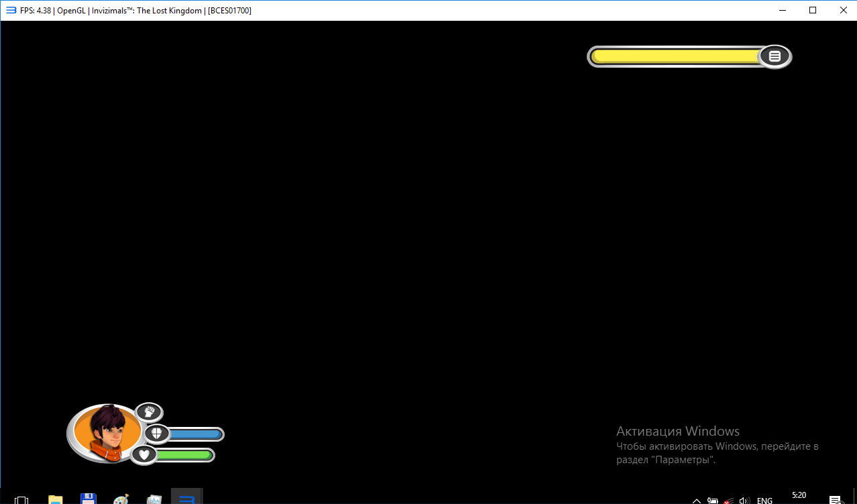Open the battery power status icon
This screenshot has height=504, width=857.
(x=713, y=500)
